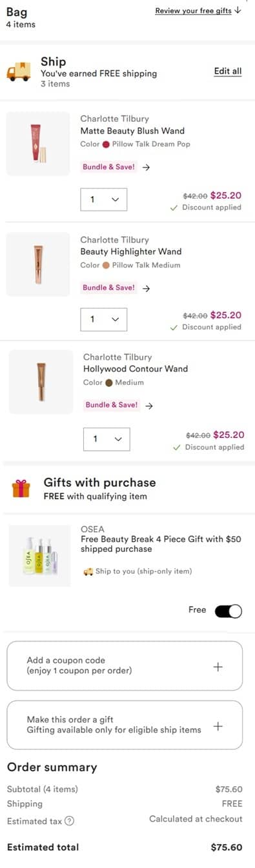Toggle off the OSEA free gift switch
This screenshot has height=868, width=255.
click(x=229, y=611)
